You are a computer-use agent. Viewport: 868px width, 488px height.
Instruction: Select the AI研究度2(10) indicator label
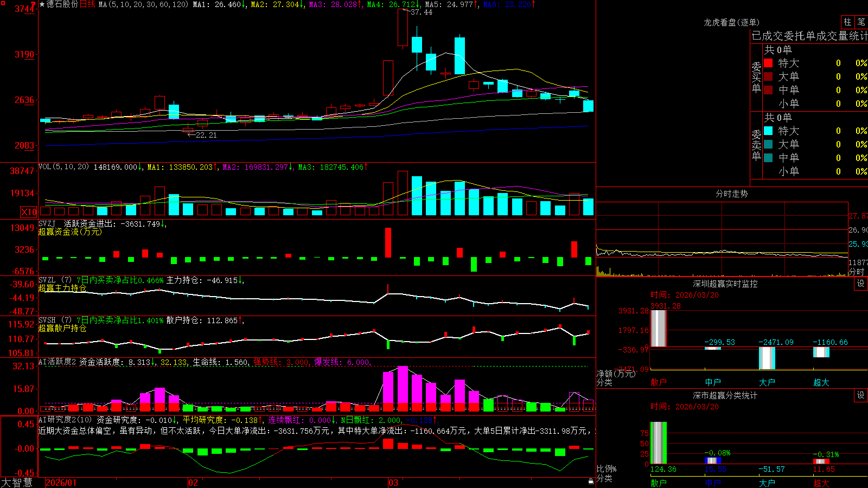point(65,420)
